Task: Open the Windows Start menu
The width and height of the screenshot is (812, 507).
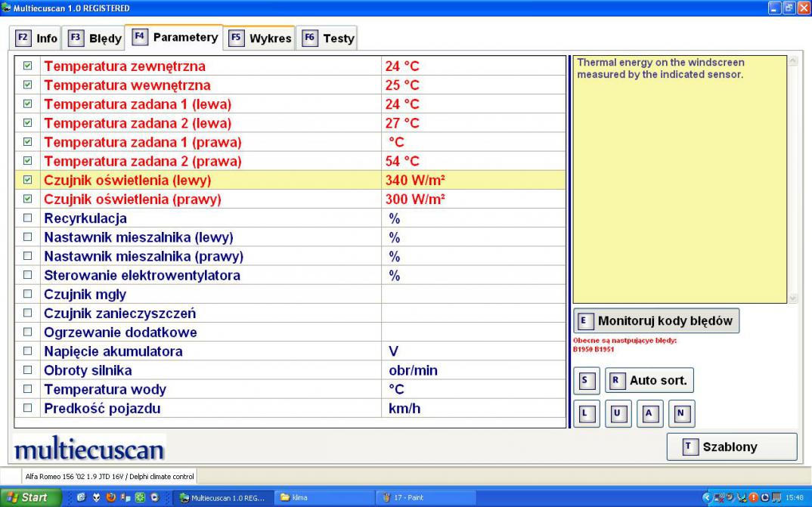Action: 26,498
